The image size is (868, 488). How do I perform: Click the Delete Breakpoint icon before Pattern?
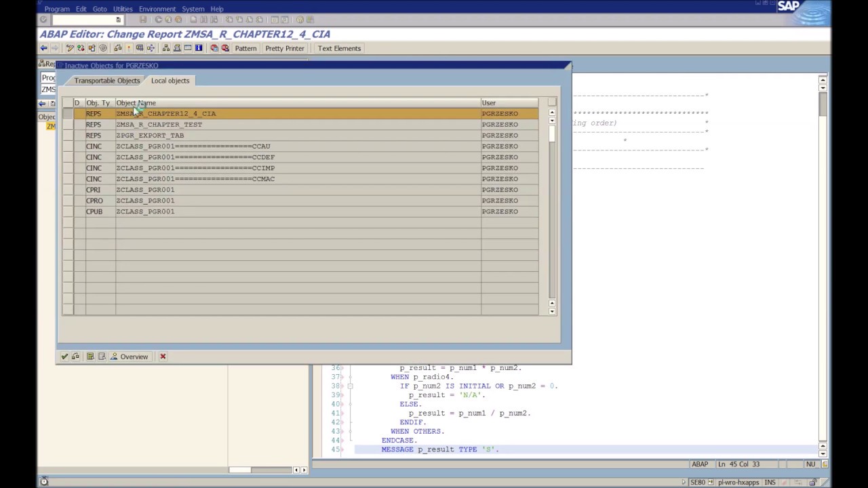225,48
